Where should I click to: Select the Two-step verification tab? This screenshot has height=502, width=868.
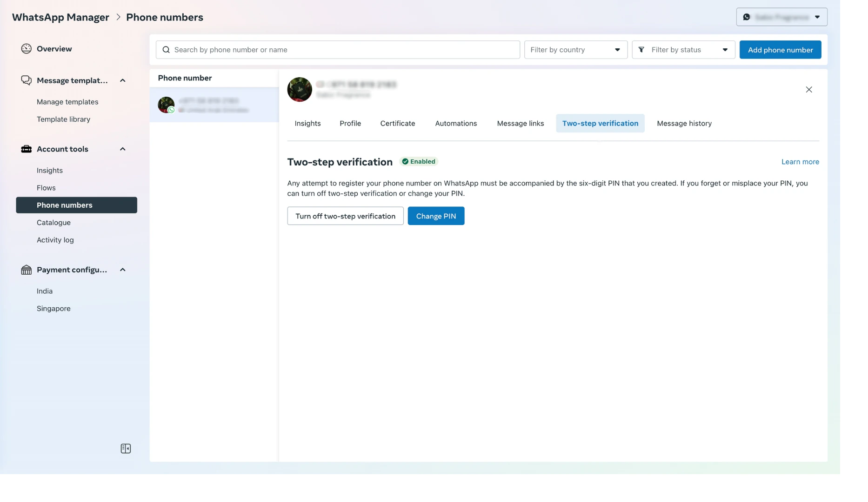600,123
